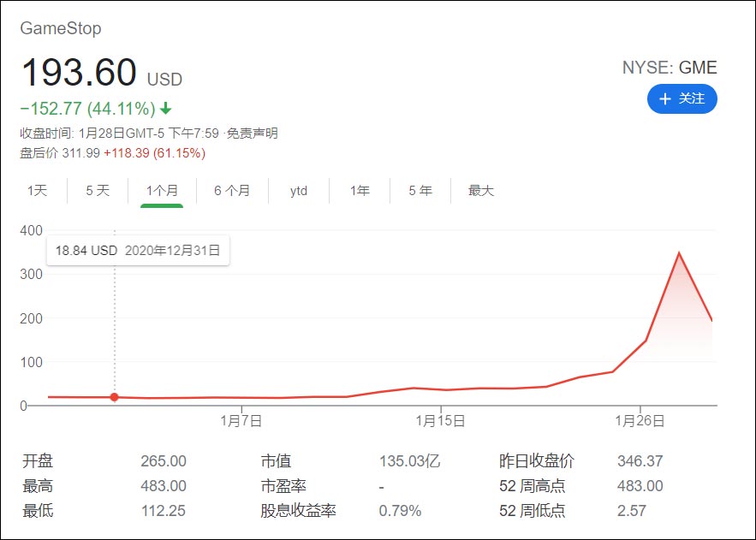The height and width of the screenshot is (540, 756).
Task: Open the 最大 maximum time range view
Action: pos(480,191)
